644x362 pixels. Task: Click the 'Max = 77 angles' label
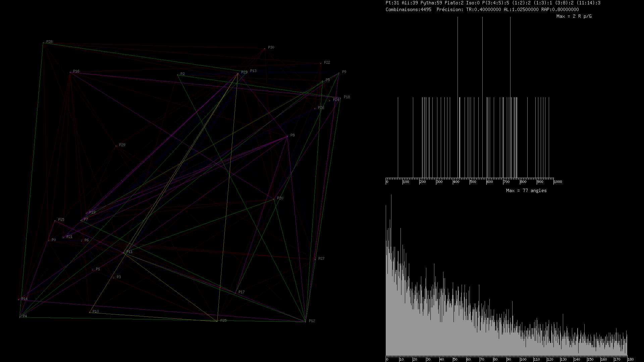tap(526, 190)
